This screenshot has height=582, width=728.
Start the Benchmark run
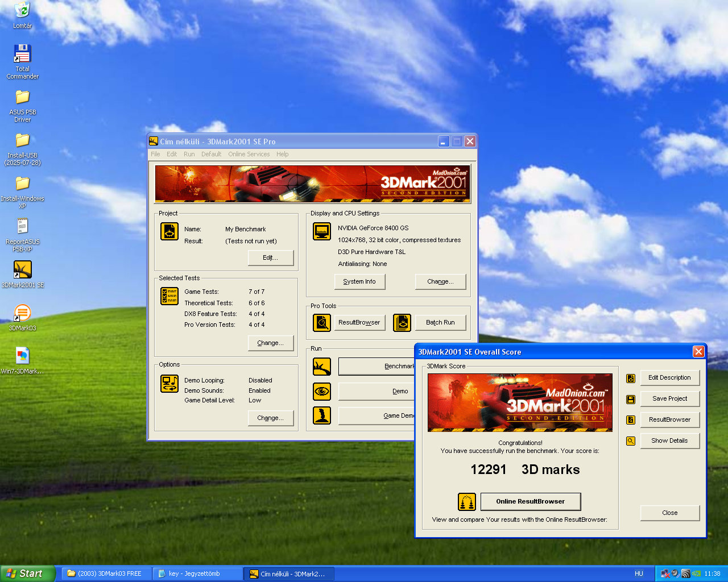pos(377,367)
